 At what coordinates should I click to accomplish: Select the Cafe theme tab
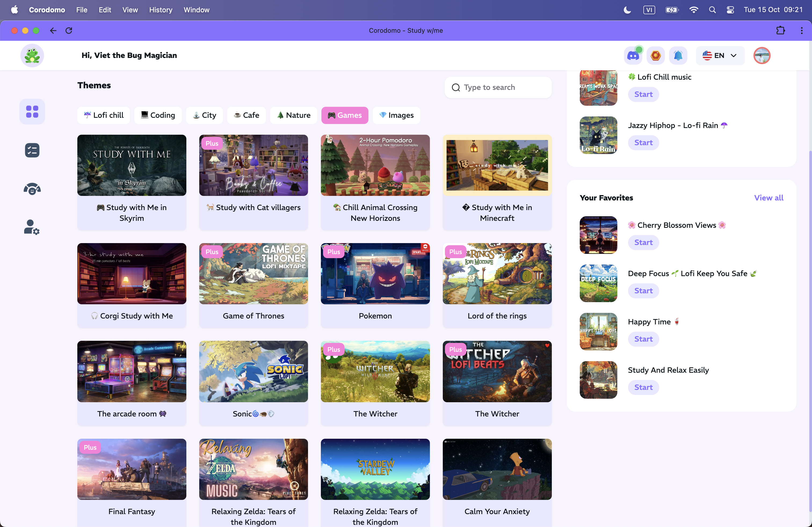pyautogui.click(x=246, y=115)
